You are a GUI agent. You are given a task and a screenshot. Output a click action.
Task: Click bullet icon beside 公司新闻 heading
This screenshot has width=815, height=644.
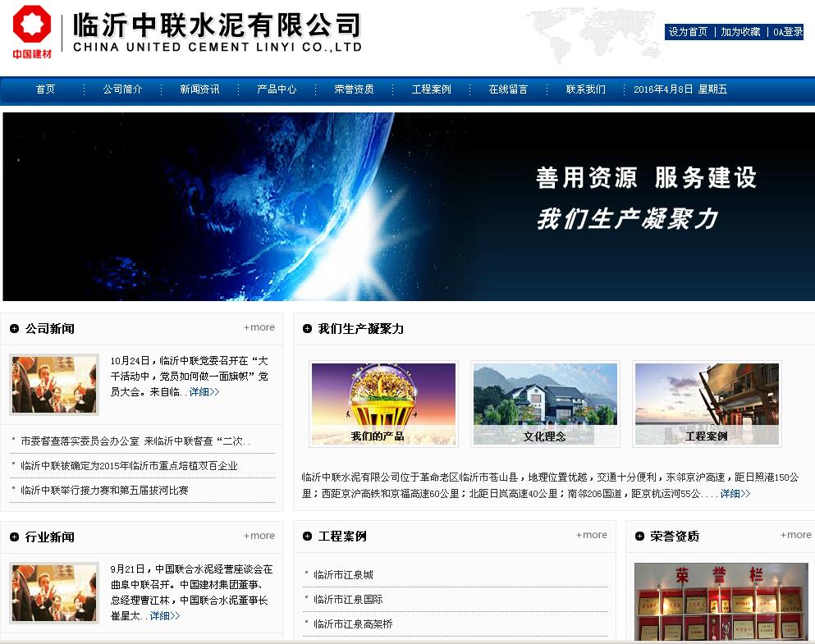[x=14, y=329]
